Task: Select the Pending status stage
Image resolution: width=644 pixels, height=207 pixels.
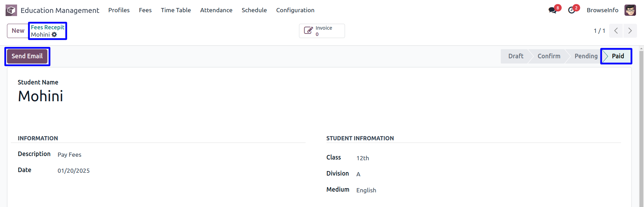Action: pos(585,56)
